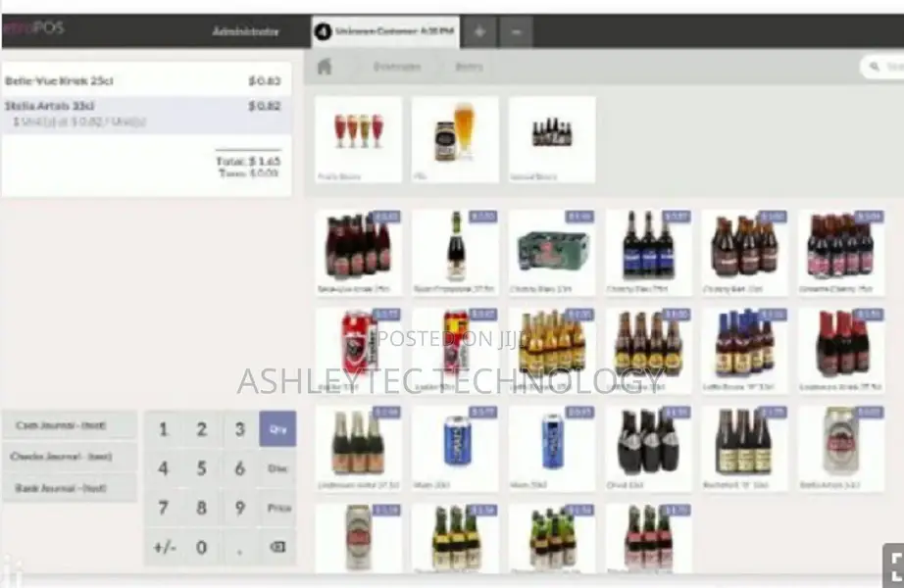Tap numpad key 4

[x=163, y=468]
